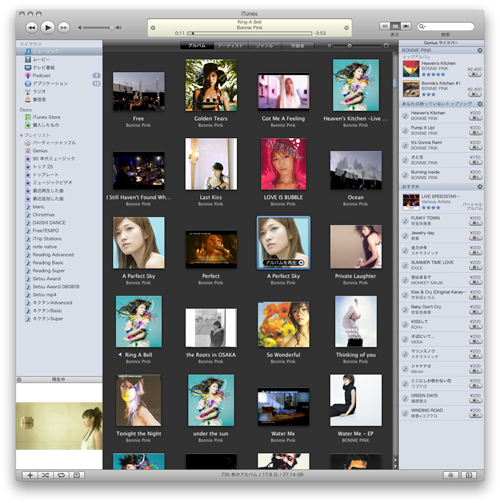Select the アーティスト (Artists) tab
The image size is (500, 503).
point(231,46)
